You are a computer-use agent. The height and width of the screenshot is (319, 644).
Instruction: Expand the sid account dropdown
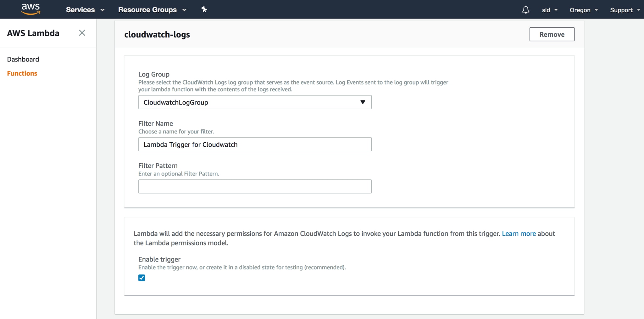click(550, 10)
